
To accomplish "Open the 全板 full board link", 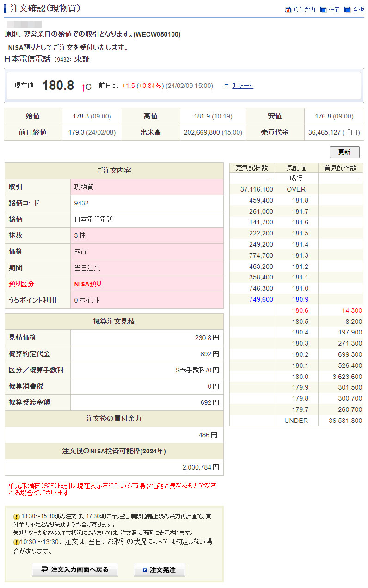I will (x=358, y=10).
